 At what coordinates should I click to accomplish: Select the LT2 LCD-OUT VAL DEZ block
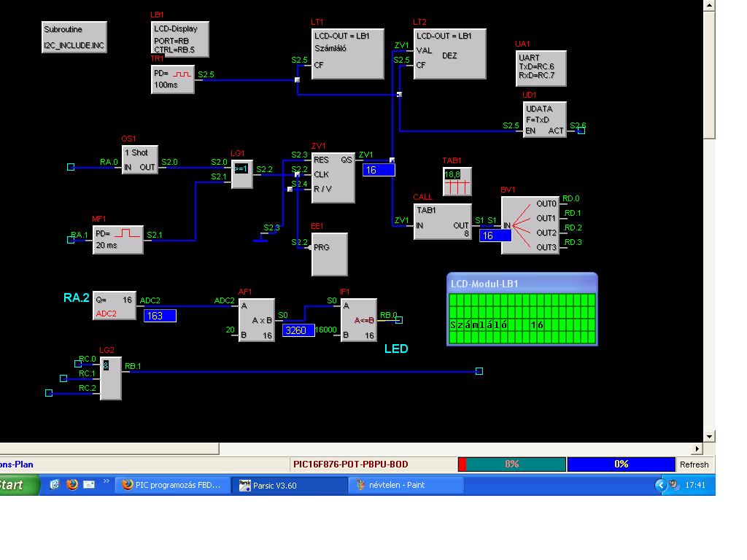click(x=449, y=54)
